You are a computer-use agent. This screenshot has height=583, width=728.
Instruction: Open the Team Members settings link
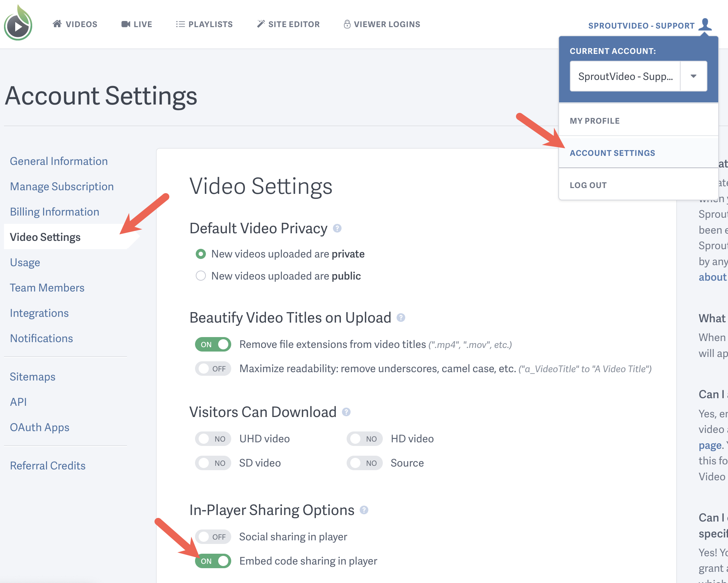click(x=47, y=288)
